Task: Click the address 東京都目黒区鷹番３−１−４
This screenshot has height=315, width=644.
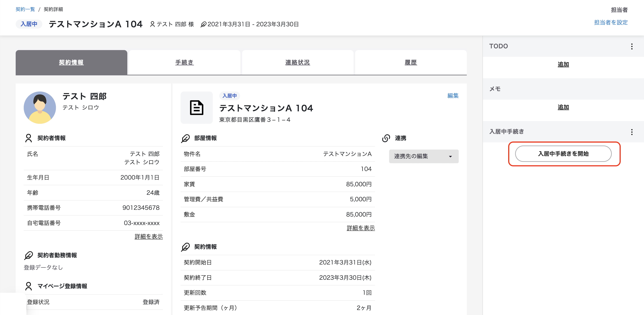Action: pos(255,120)
